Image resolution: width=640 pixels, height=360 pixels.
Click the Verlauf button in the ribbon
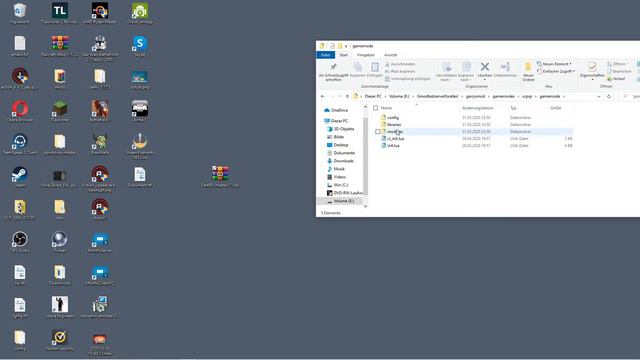coord(616,79)
